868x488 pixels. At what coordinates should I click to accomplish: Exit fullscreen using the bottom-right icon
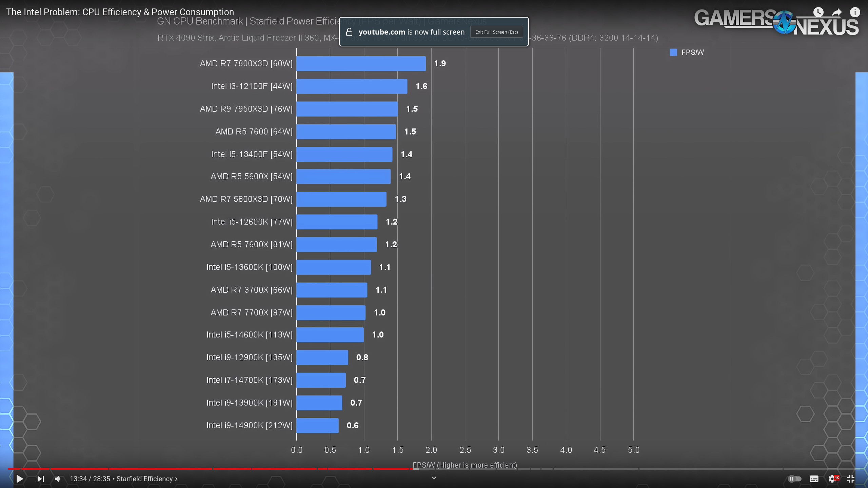[x=850, y=479]
